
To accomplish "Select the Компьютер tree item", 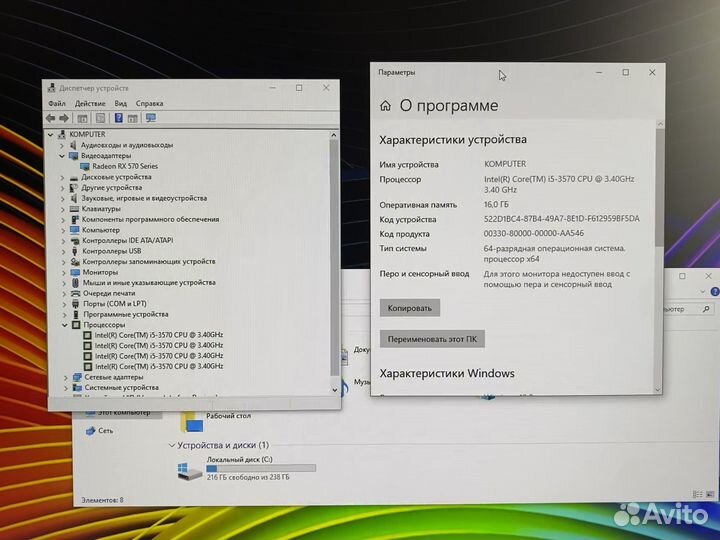I will (x=101, y=230).
